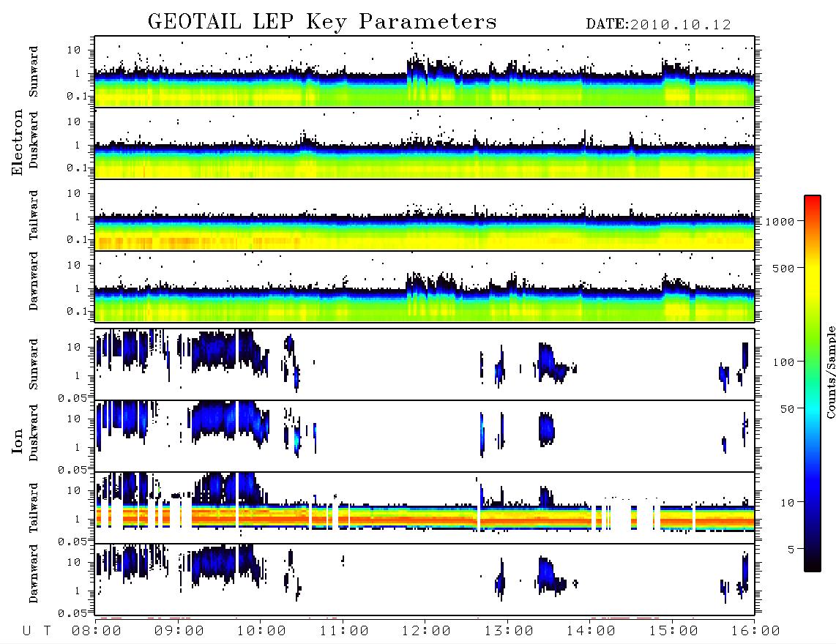Select the Ion "Dawnward" axis label
This screenshot has width=836, height=644.
click(34, 574)
